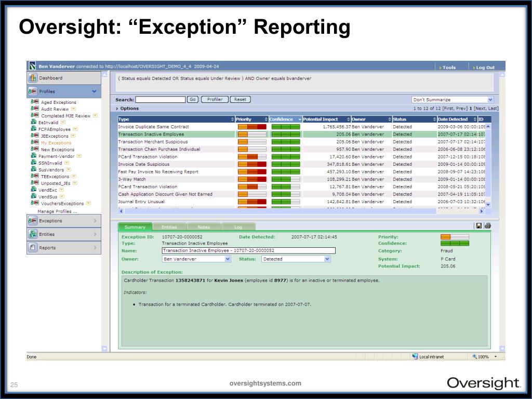This screenshot has width=532, height=399.
Task: Click inside the Search text field
Action: click(x=161, y=99)
